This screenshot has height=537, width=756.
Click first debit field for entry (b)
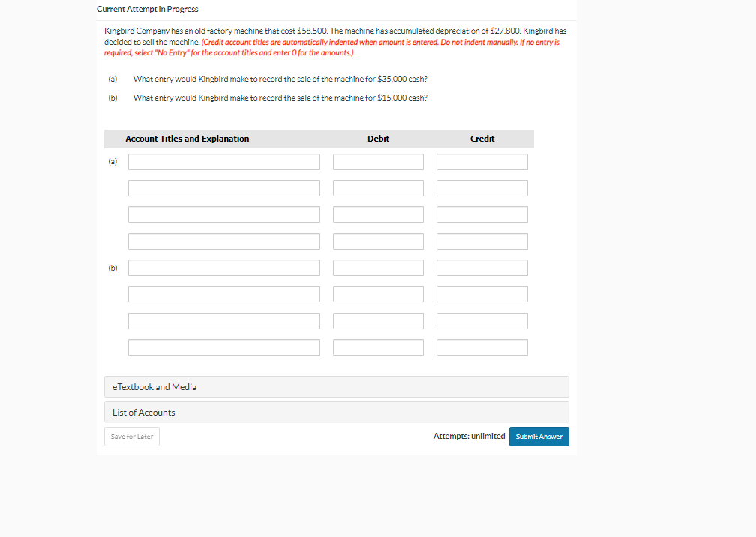point(379,268)
